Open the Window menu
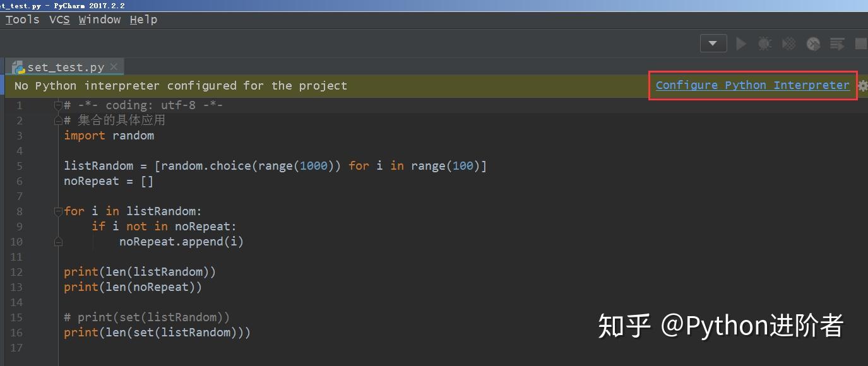Screen dimensions: 868x366 pos(100,20)
